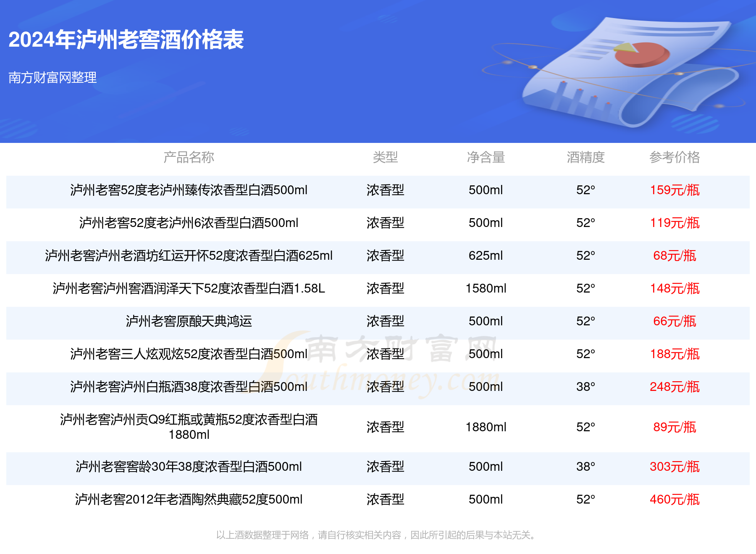Click 625ml net content cell
Image resolution: width=756 pixels, height=554 pixels.
[486, 256]
